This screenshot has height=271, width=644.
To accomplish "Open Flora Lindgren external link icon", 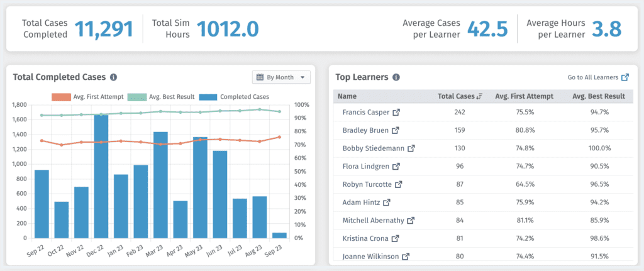I will click(396, 166).
